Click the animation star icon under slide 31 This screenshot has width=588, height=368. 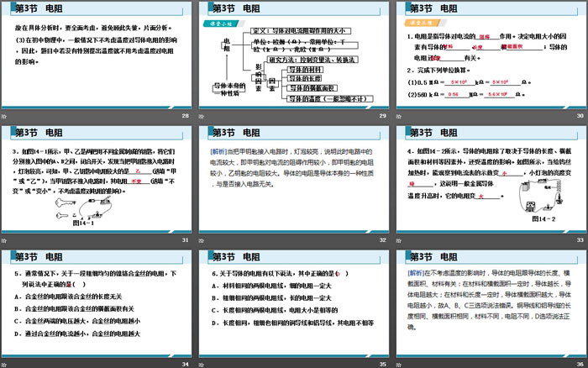pyautogui.click(x=5, y=239)
